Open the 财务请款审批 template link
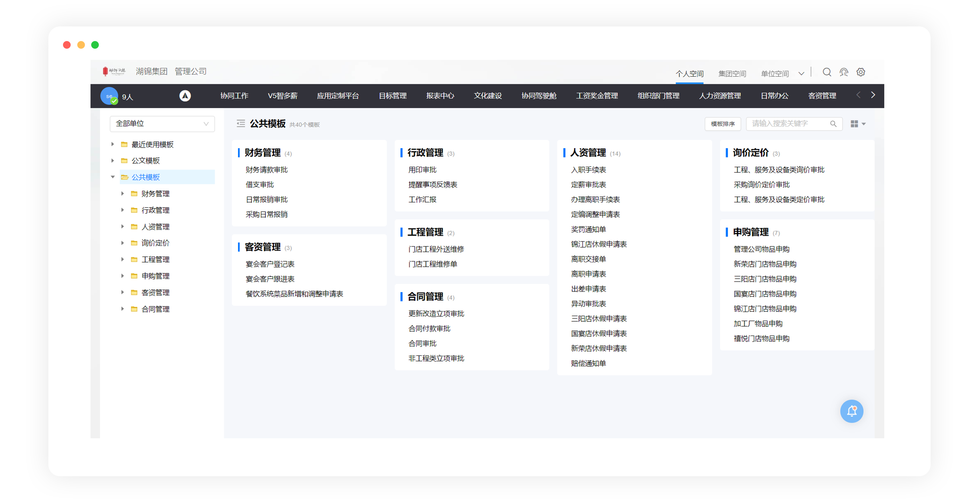Image resolution: width=980 pixels, height=503 pixels. point(266,170)
